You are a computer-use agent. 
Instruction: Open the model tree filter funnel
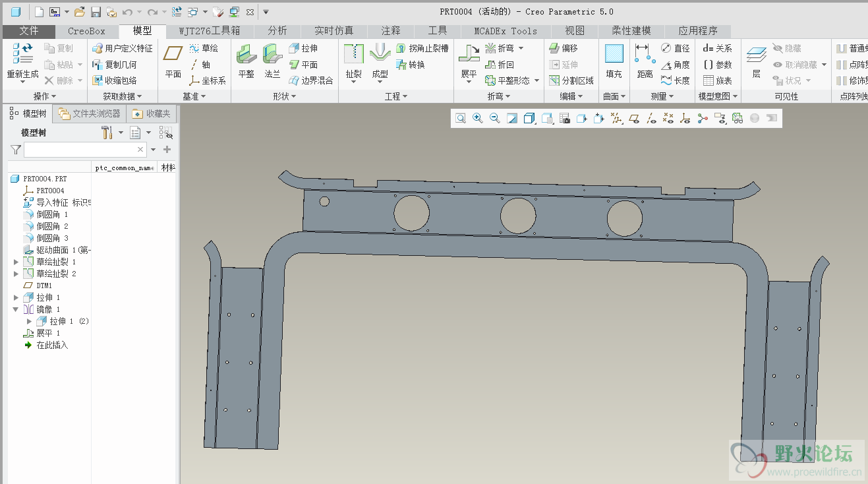(16, 150)
